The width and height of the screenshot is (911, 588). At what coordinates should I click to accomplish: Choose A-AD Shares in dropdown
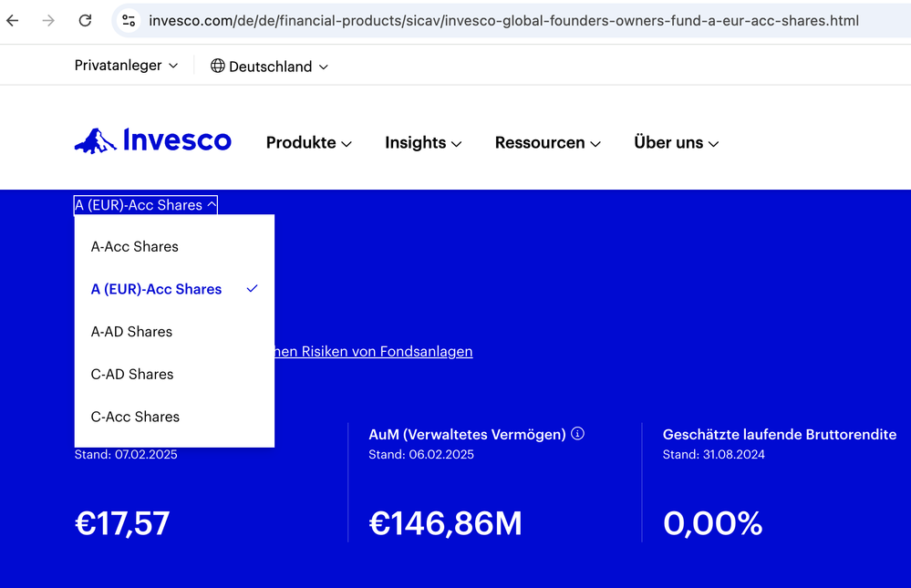click(x=174, y=331)
